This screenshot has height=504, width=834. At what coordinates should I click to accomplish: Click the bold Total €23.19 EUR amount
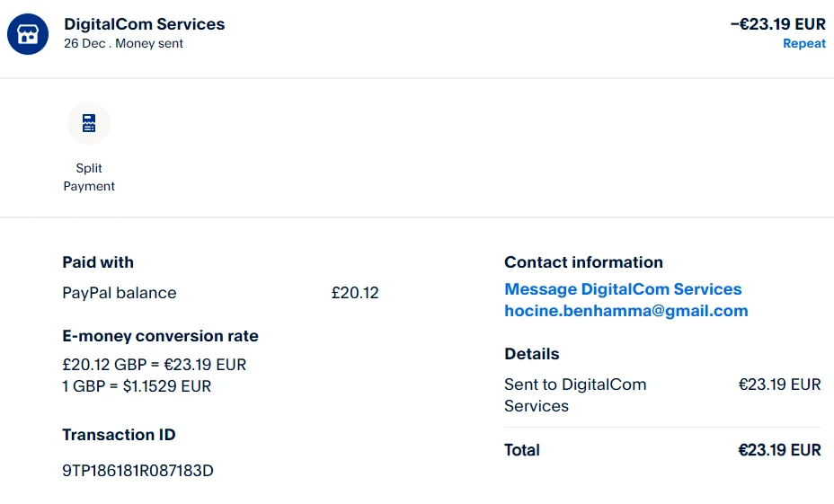pos(779,450)
